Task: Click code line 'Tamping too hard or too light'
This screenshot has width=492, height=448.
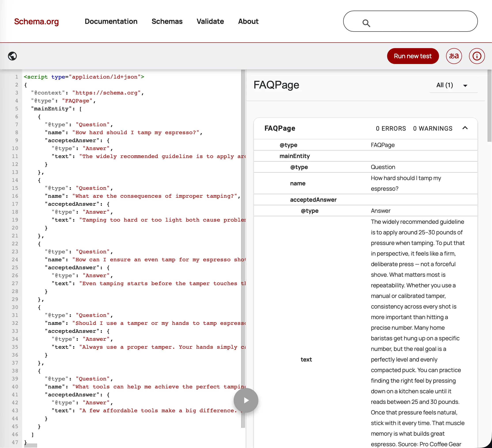Action: tap(149, 220)
